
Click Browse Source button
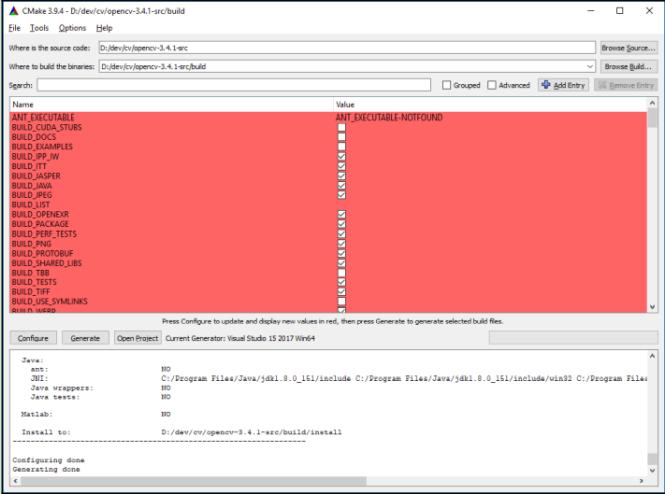(x=627, y=47)
